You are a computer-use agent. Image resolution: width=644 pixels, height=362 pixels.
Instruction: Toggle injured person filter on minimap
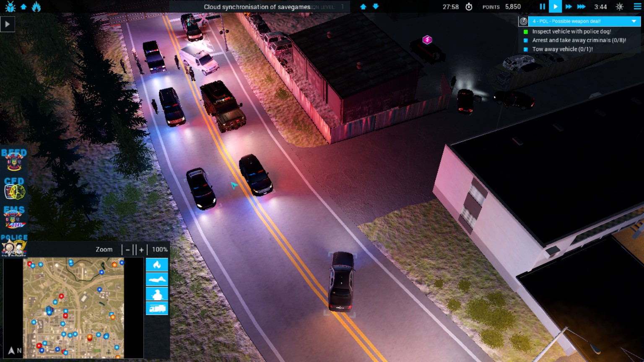(x=157, y=279)
